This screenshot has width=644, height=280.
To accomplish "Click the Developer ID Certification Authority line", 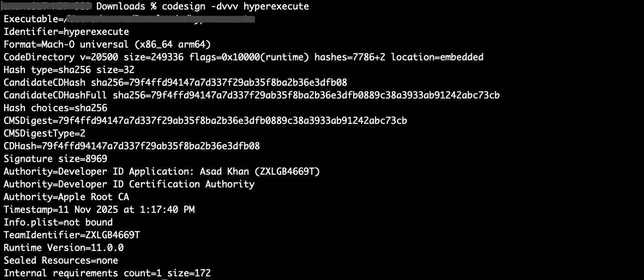I will 129,184.
